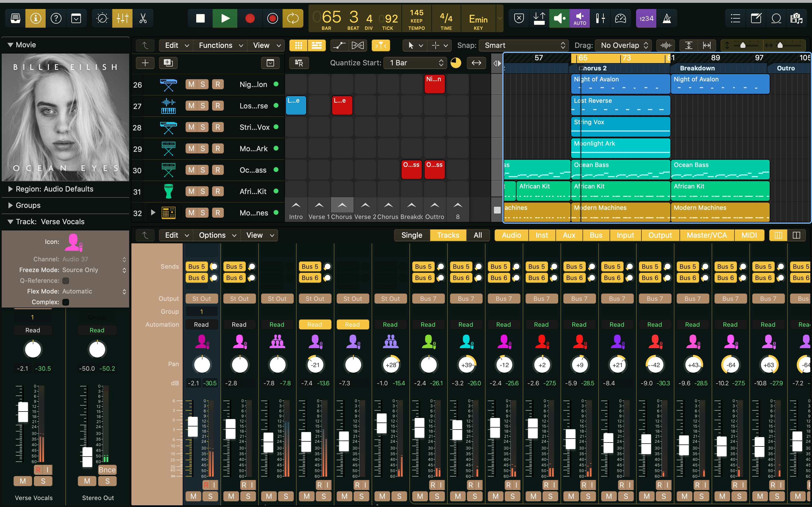The width and height of the screenshot is (812, 507).
Task: Solo the Lost Reverse track 27
Action: point(203,106)
